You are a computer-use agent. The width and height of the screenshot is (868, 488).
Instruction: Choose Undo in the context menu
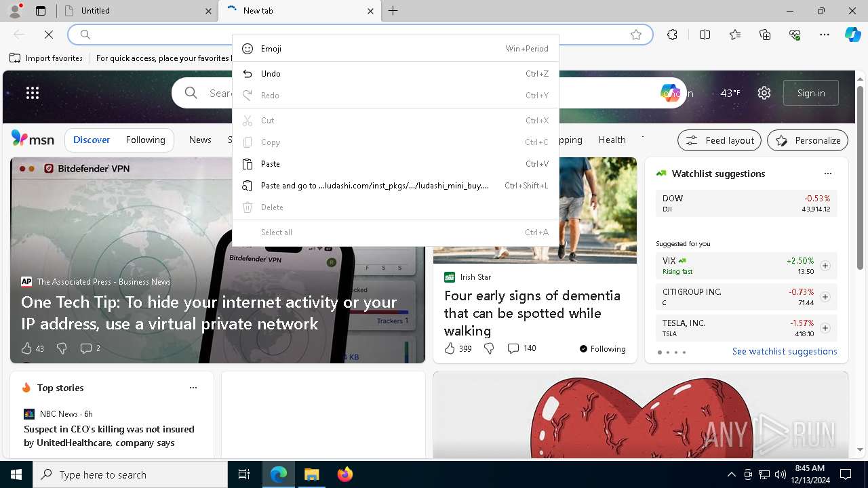(x=395, y=74)
